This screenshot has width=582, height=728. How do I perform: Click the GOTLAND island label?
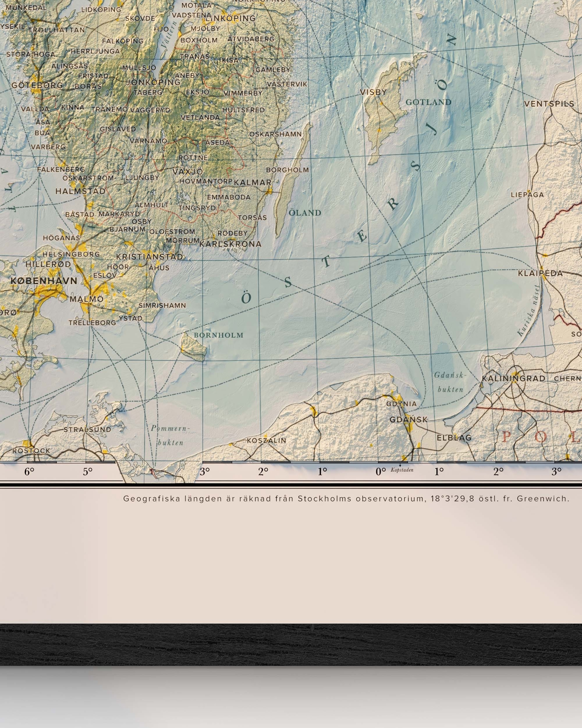pos(428,102)
